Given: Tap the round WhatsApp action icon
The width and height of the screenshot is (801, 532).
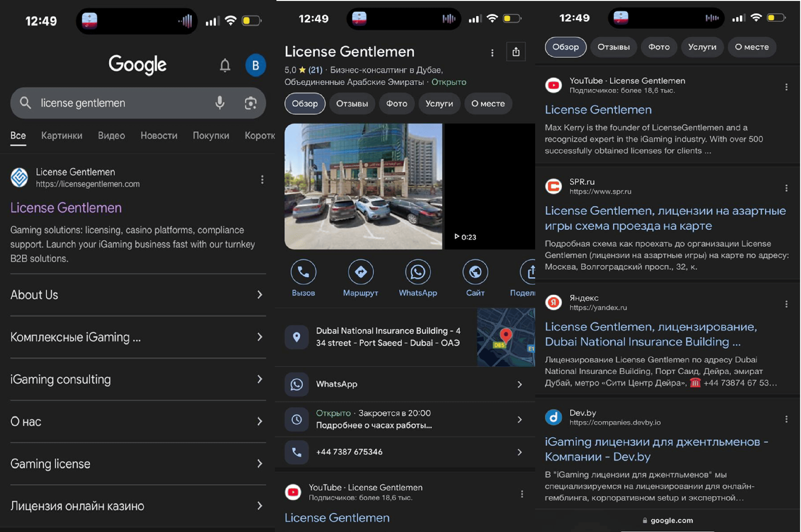Looking at the screenshot, I should tap(418, 272).
